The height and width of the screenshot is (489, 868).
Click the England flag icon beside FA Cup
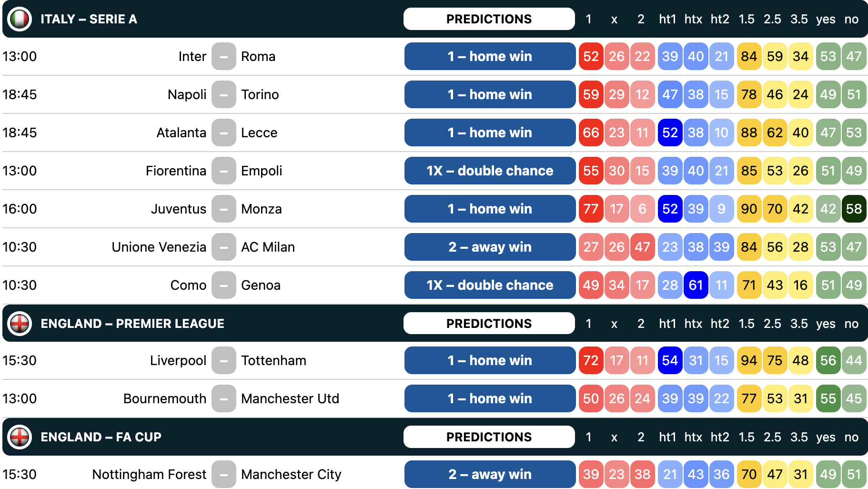[20, 437]
